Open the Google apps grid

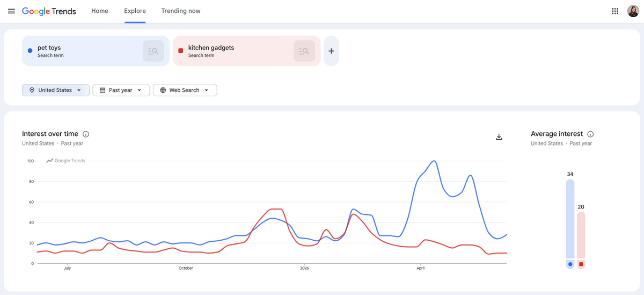click(615, 11)
